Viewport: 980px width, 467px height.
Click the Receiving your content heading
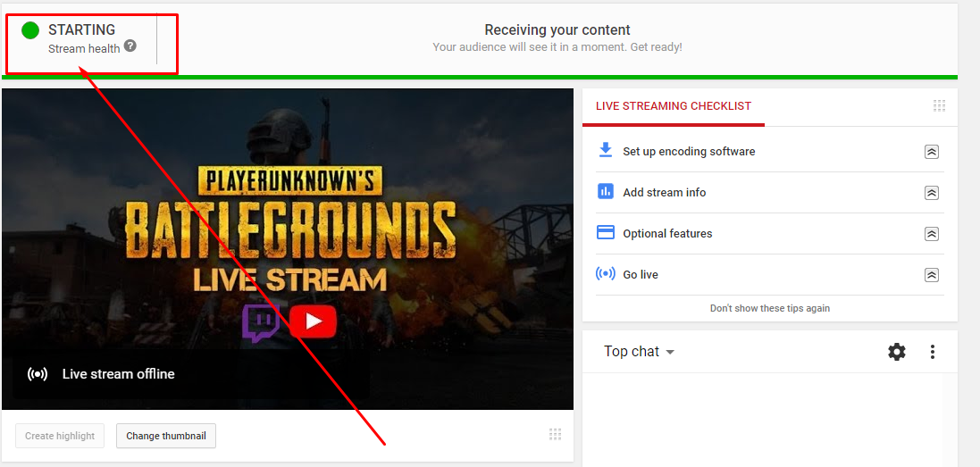coord(557,30)
